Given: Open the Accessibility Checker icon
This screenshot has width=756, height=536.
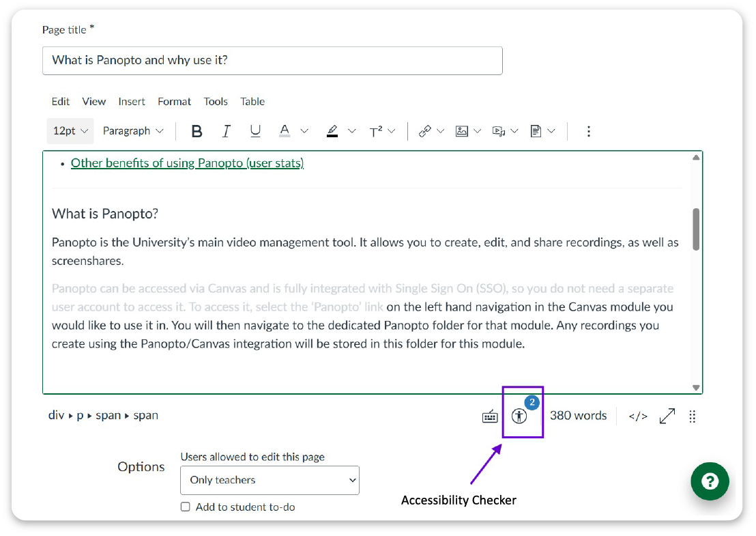Looking at the screenshot, I should (x=519, y=416).
